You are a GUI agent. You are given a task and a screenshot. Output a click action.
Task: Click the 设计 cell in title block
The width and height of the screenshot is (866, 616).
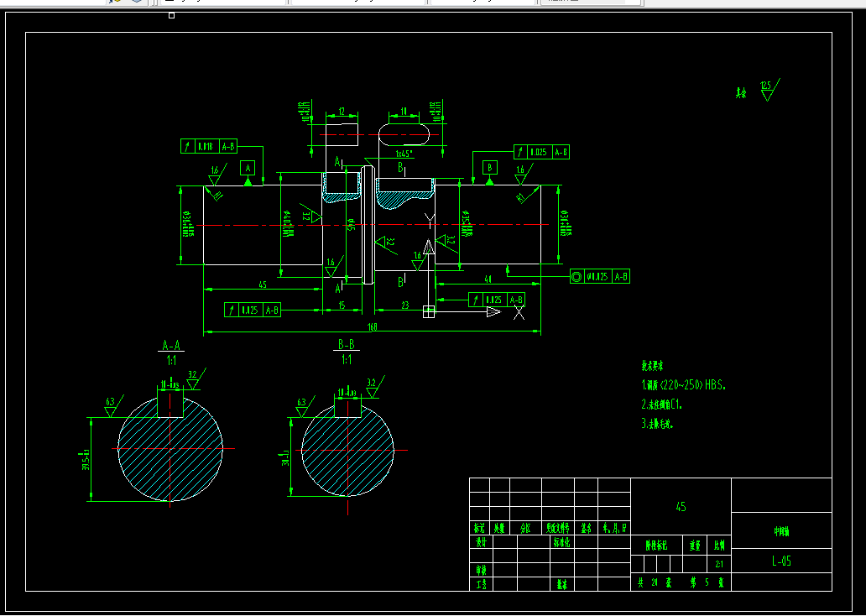coord(481,542)
